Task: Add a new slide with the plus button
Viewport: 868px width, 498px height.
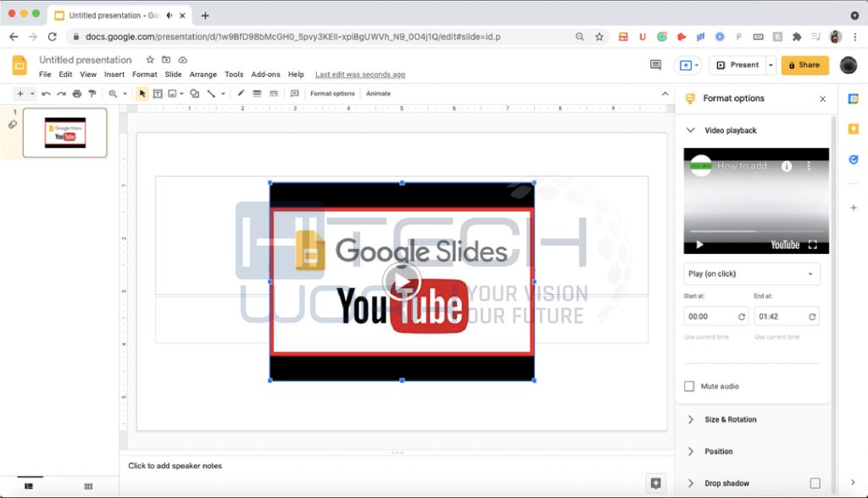Action: (20, 93)
